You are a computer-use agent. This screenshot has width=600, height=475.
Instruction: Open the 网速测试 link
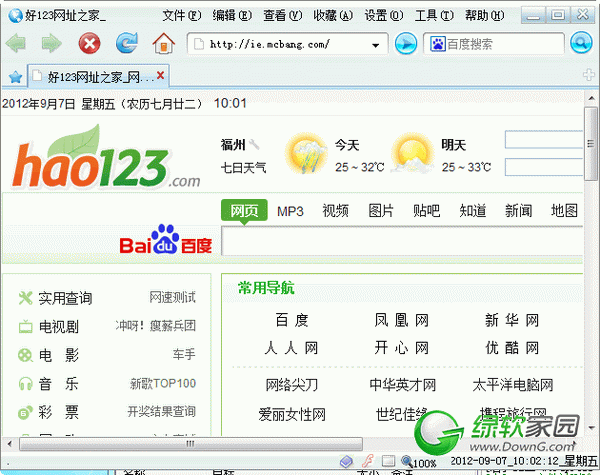[173, 297]
